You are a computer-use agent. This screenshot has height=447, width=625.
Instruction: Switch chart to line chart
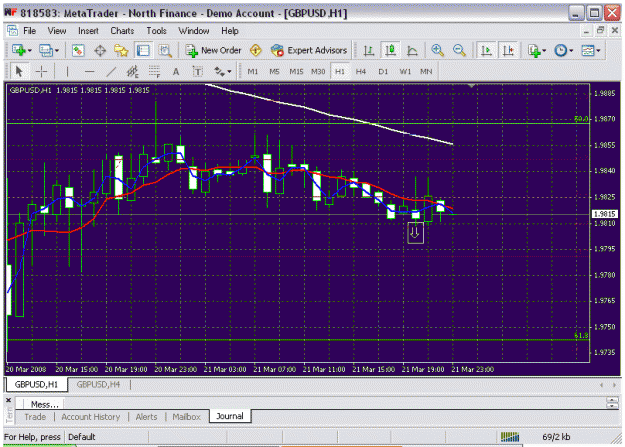412,51
